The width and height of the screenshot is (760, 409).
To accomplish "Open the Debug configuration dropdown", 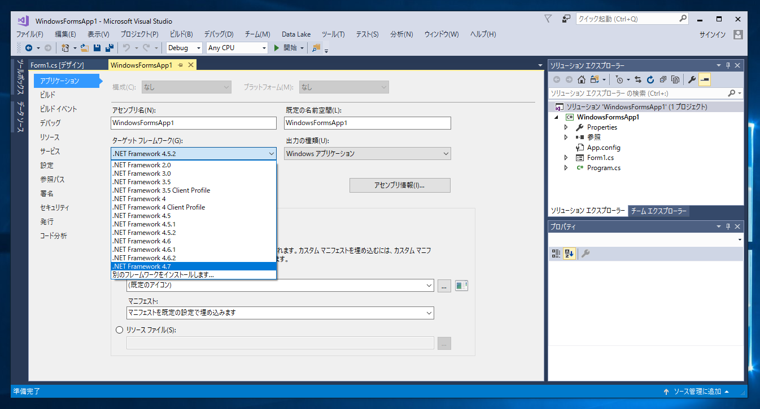I will pyautogui.click(x=184, y=48).
